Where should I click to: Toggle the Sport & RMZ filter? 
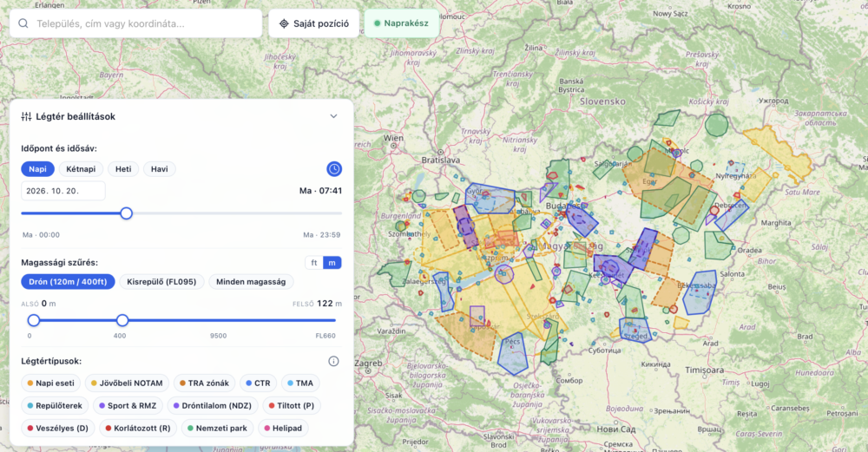click(128, 405)
